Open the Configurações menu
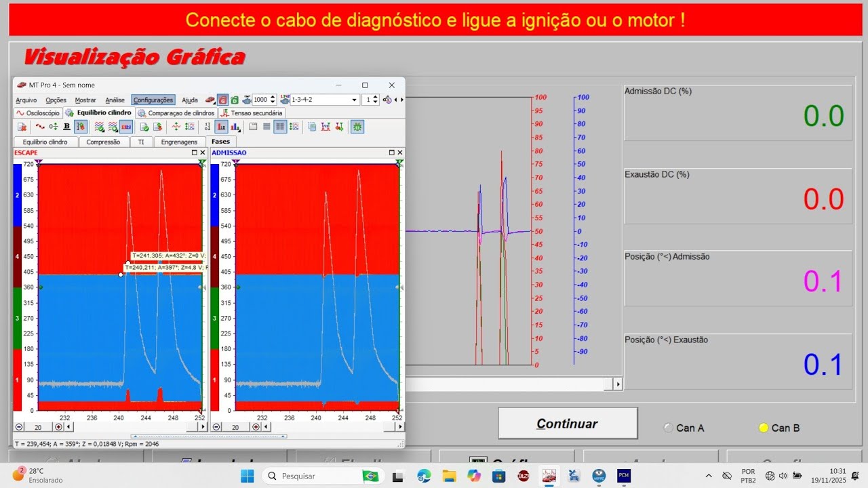 tap(153, 100)
